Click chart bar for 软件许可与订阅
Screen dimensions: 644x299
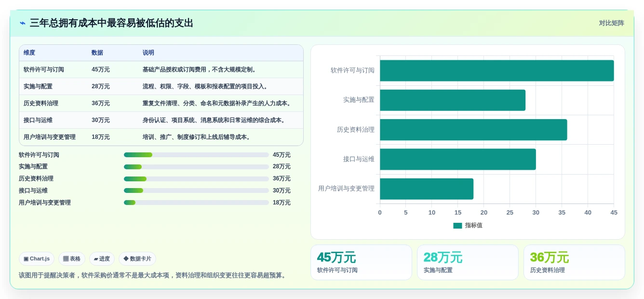[x=497, y=70]
